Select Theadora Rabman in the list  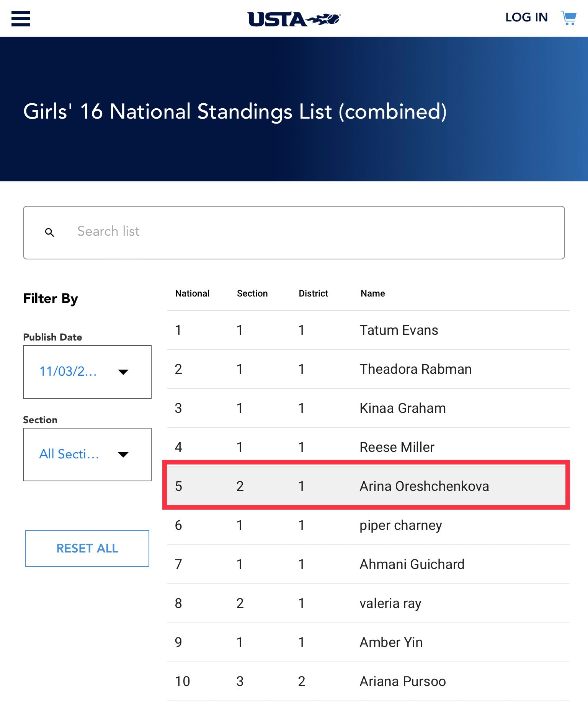pyautogui.click(x=415, y=369)
